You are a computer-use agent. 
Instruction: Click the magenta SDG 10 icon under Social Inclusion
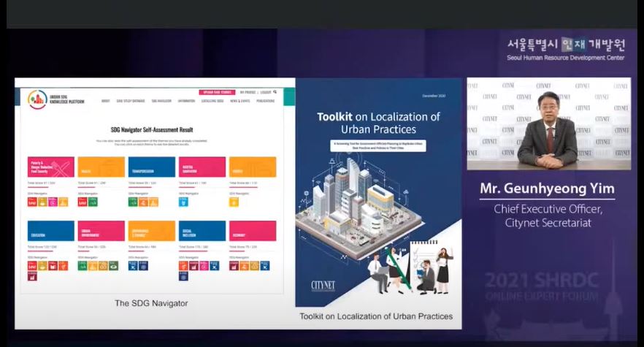coord(204,266)
